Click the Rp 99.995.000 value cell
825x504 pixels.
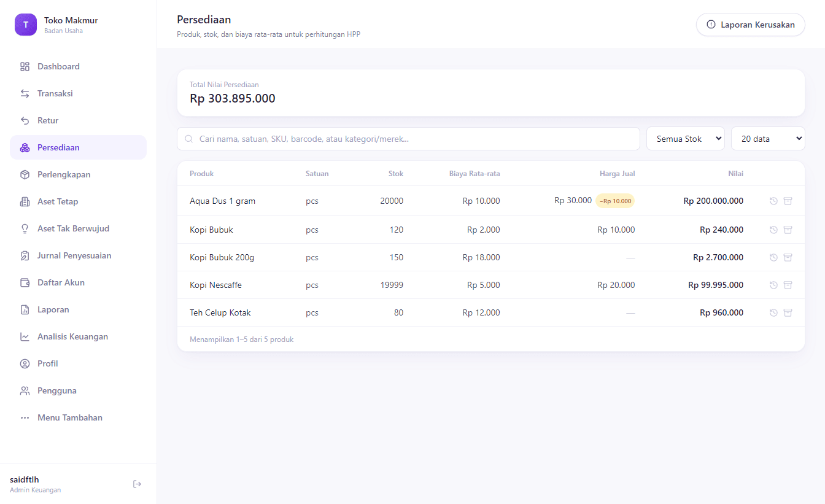pyautogui.click(x=716, y=285)
